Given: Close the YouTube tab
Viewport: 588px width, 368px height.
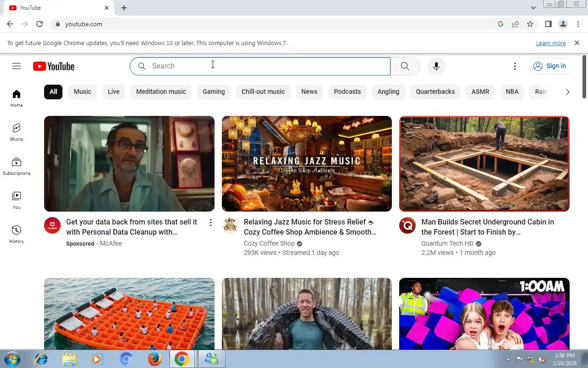Looking at the screenshot, I should (x=107, y=8).
